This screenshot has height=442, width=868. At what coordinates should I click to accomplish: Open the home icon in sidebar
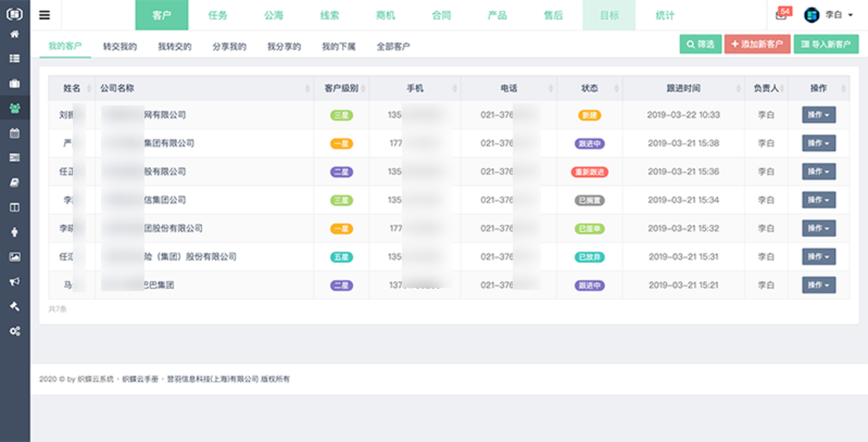(15, 34)
